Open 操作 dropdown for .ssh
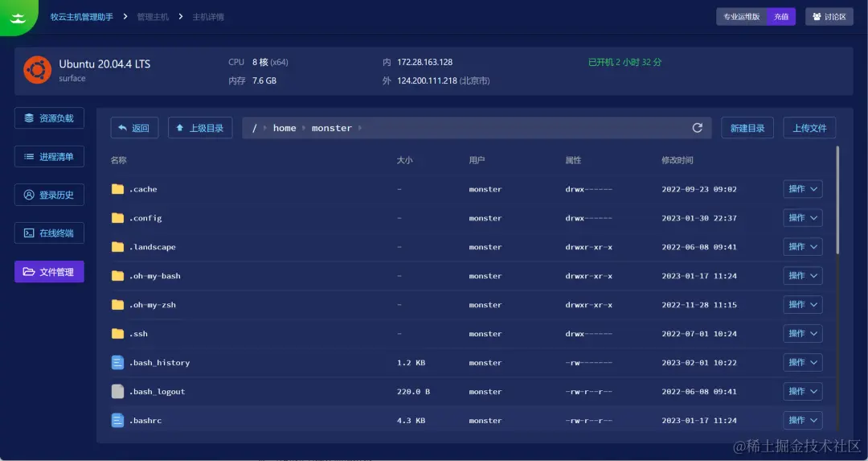Screen dimensions: 868x461 (803, 334)
